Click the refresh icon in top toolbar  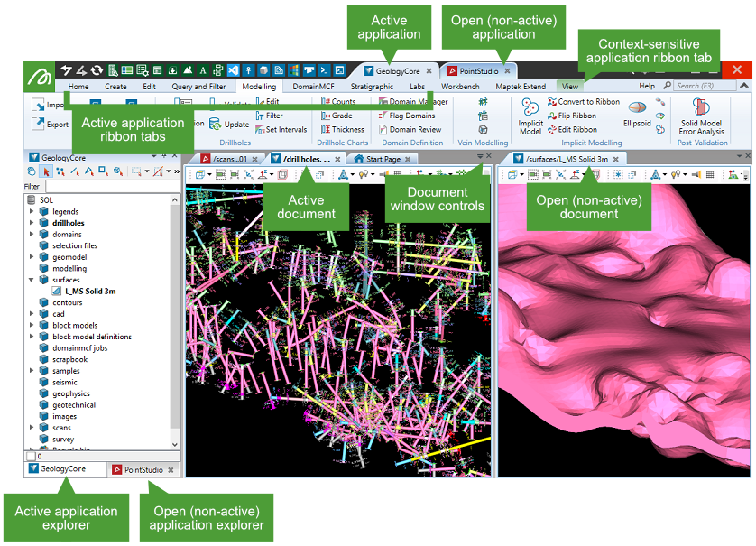click(x=97, y=69)
